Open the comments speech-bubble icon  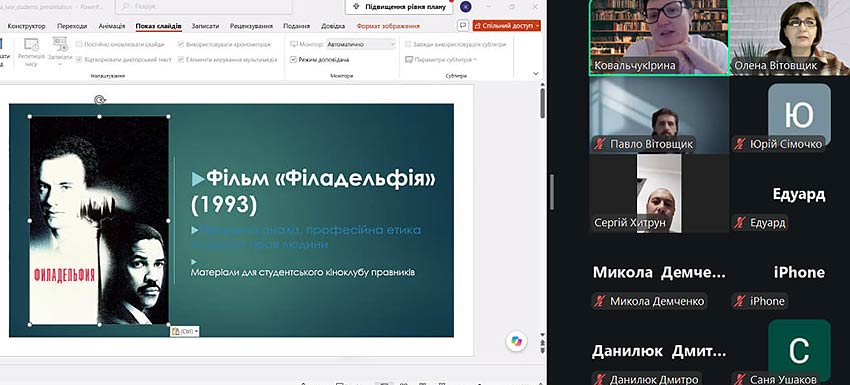[x=462, y=25]
